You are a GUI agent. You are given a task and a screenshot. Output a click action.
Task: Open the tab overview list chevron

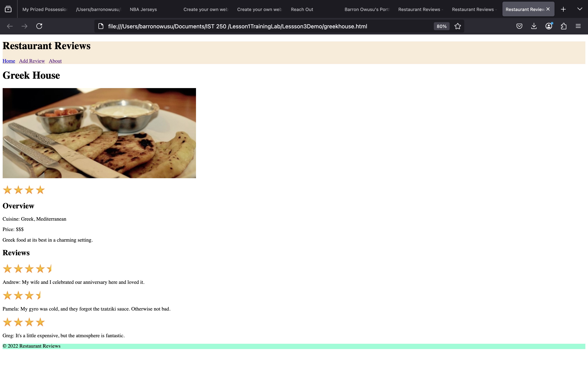click(x=580, y=9)
